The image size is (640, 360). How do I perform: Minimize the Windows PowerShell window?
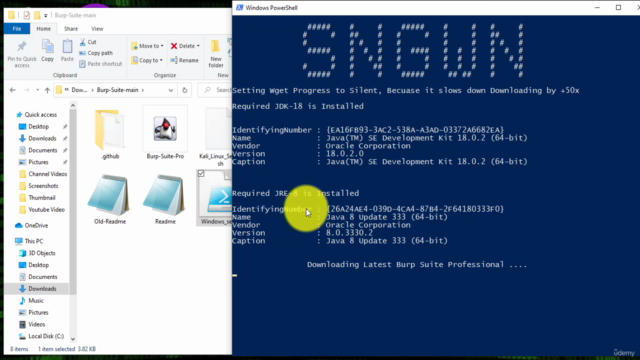pos(597,7)
